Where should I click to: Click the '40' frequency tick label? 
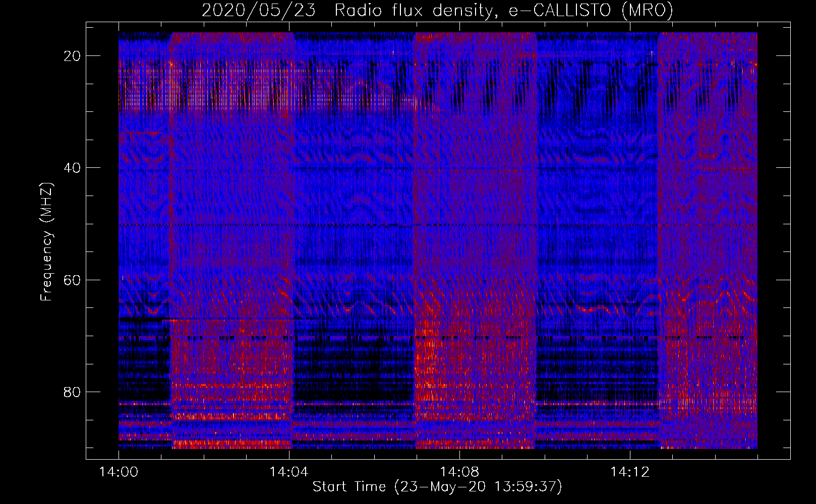(x=72, y=168)
